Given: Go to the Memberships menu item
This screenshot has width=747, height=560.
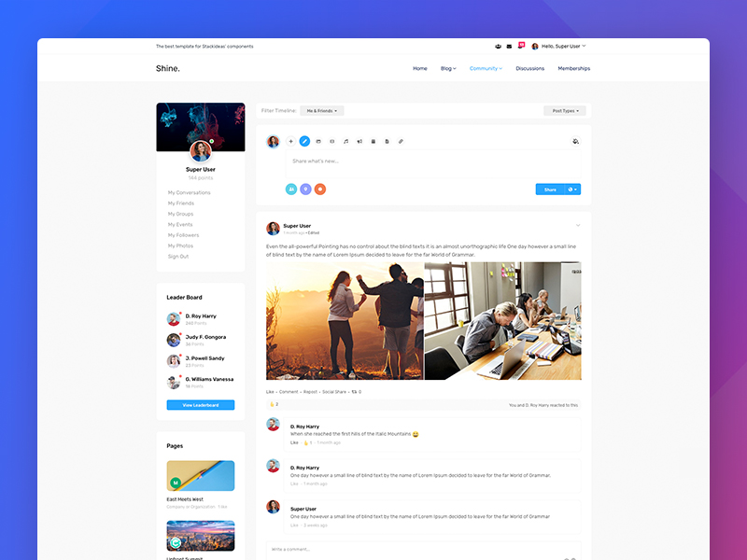Looking at the screenshot, I should coord(573,68).
